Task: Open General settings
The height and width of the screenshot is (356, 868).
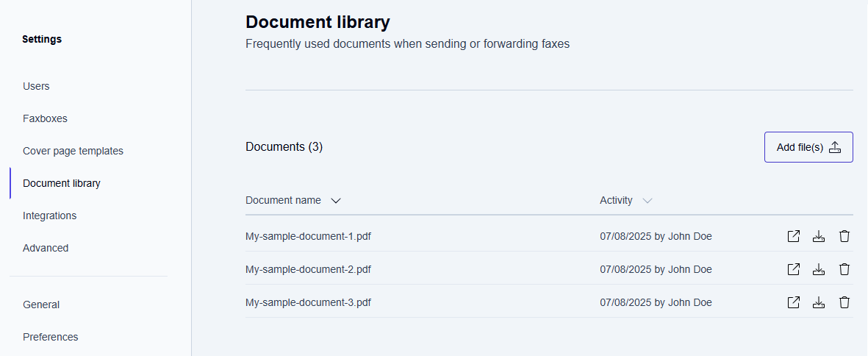Action: tap(41, 305)
